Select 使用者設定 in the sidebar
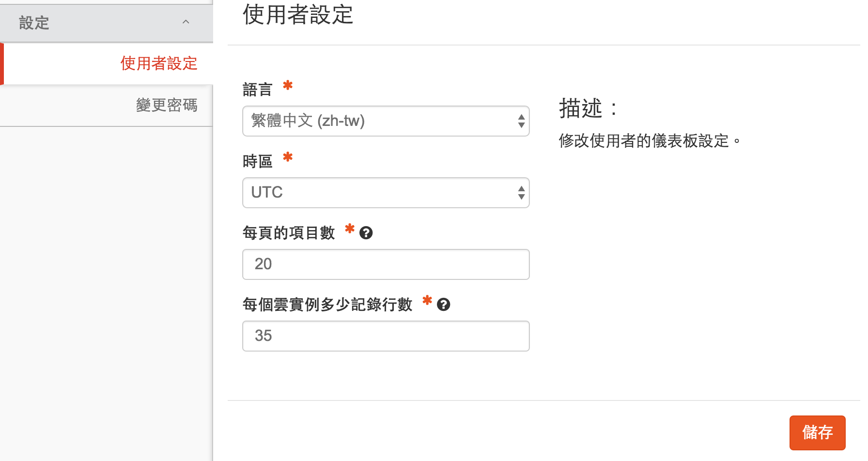The width and height of the screenshot is (868, 461). [x=158, y=63]
